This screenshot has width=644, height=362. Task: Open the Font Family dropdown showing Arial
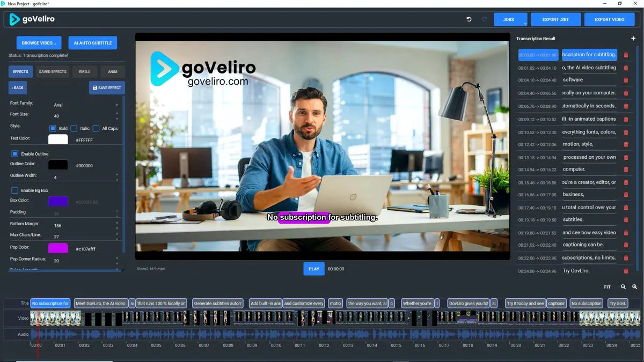coord(85,105)
